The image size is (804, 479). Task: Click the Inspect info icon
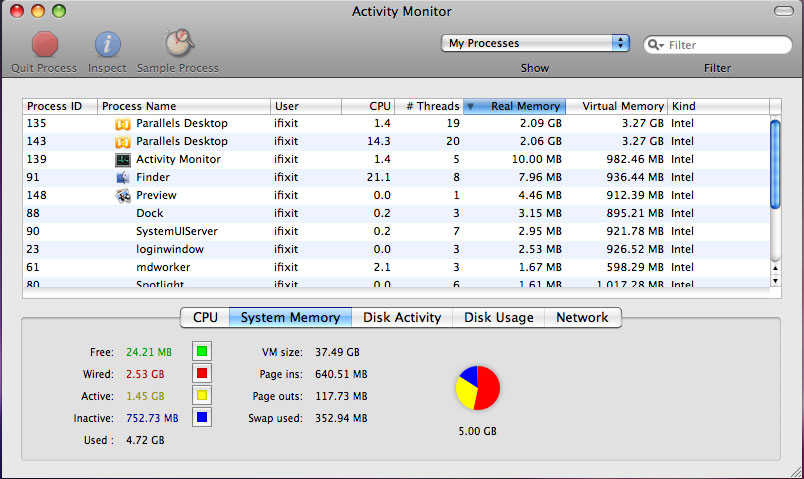coord(107,44)
